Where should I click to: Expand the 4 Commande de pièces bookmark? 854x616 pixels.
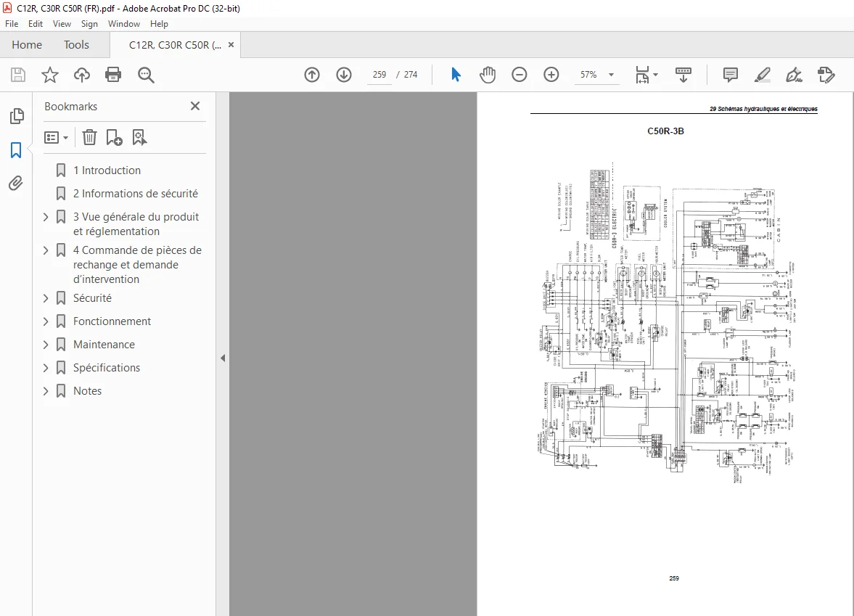(46, 250)
